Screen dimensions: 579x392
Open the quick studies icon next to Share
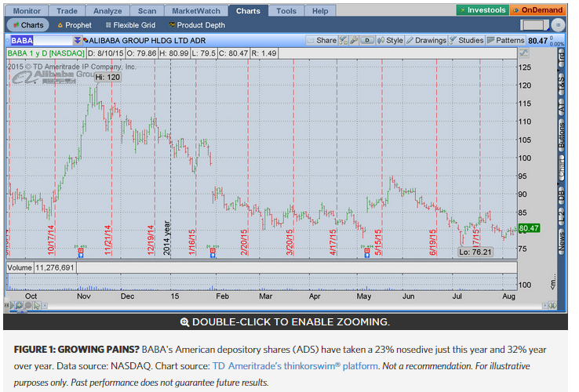[344, 40]
